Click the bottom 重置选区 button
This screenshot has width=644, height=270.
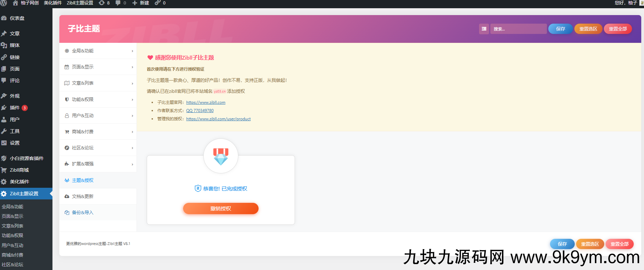click(x=590, y=244)
